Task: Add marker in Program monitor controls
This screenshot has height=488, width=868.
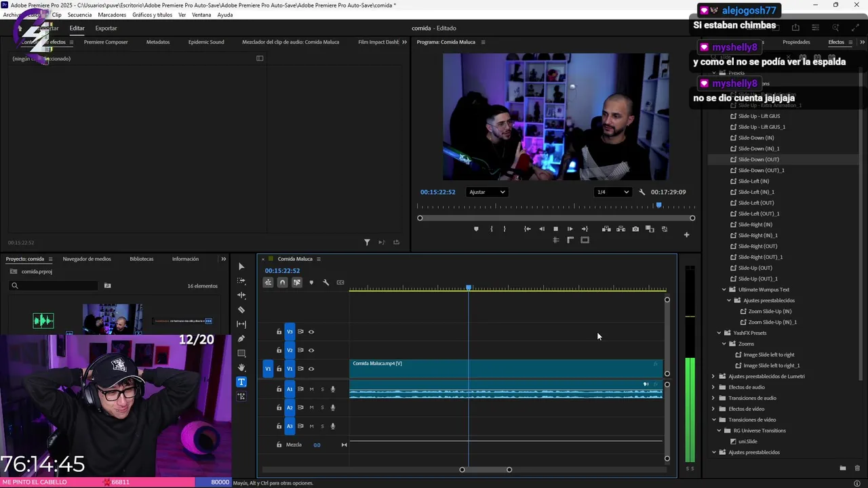Action: click(476, 229)
